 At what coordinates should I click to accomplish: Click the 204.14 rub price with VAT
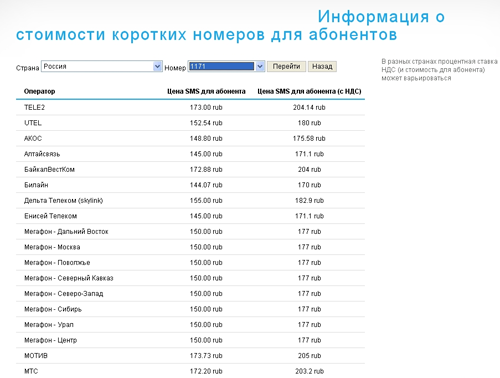point(309,107)
